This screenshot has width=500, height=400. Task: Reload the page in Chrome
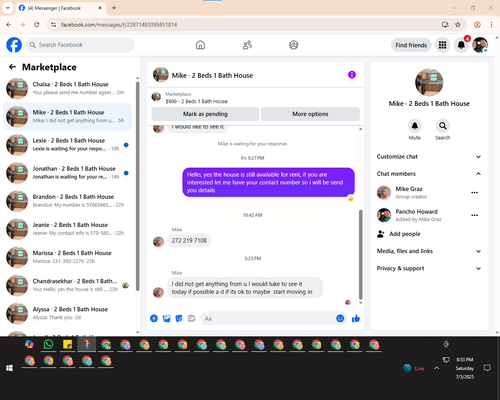point(37,25)
